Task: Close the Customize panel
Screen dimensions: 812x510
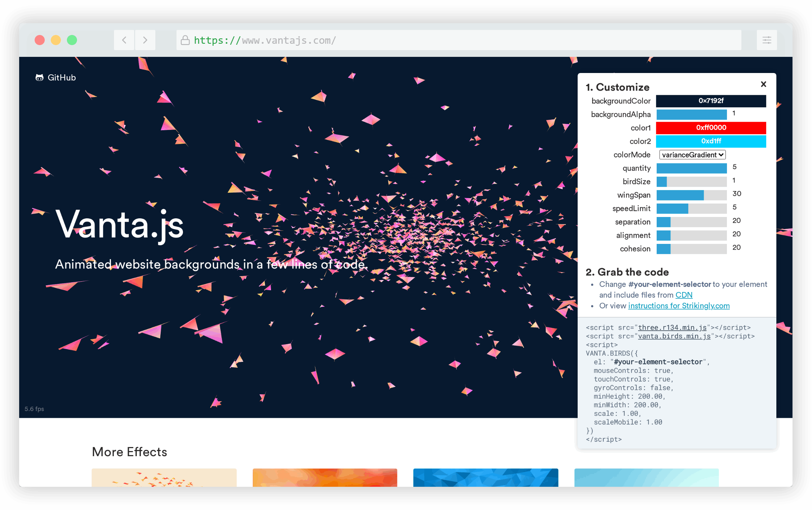Action: point(763,84)
